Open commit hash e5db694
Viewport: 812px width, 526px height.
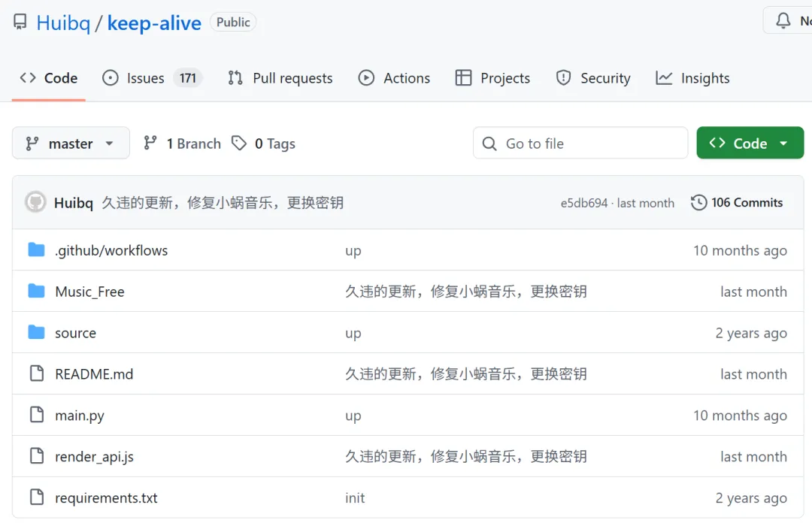583,203
